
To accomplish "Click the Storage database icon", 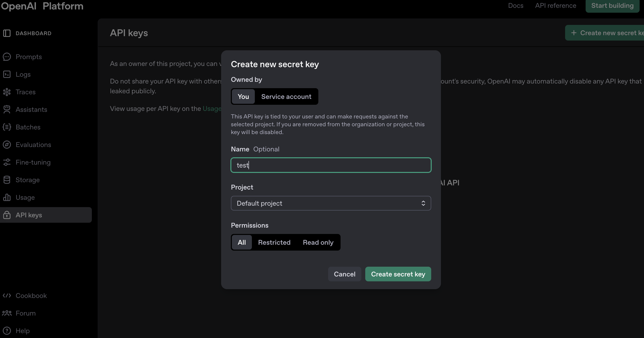I will point(7,180).
